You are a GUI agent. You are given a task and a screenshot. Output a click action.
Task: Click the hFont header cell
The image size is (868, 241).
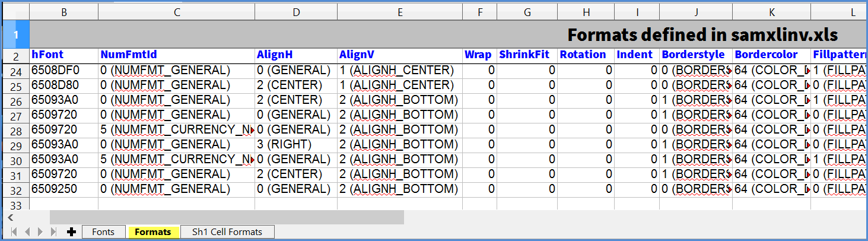coord(63,55)
